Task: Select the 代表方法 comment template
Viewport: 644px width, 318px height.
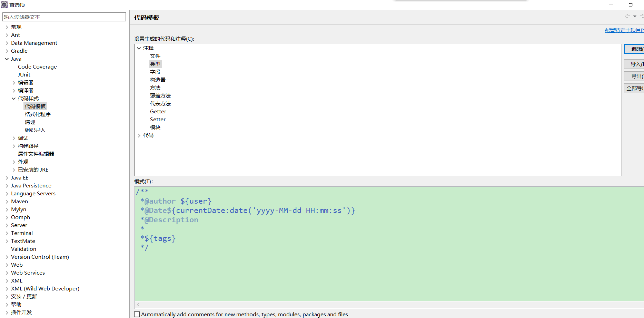Action: pyautogui.click(x=160, y=104)
